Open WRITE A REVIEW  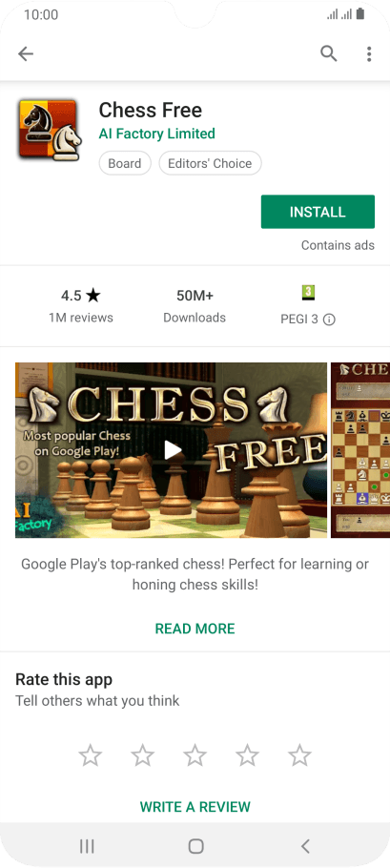pos(195,807)
